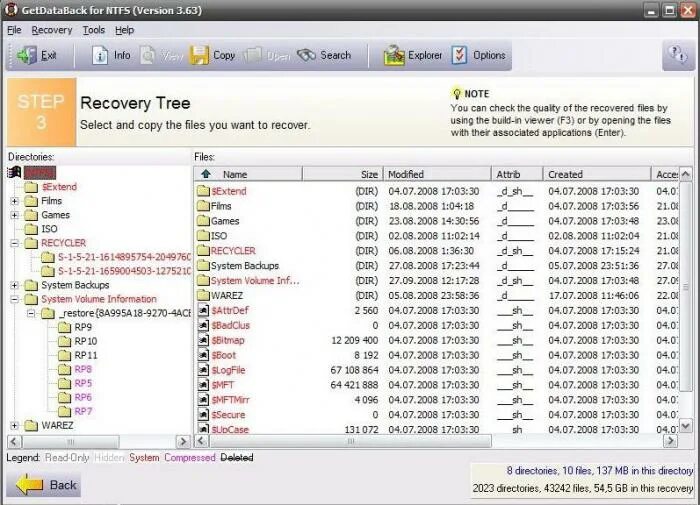Expand the Films folder in tree
Screen dimensions: 700x505
tap(15, 201)
